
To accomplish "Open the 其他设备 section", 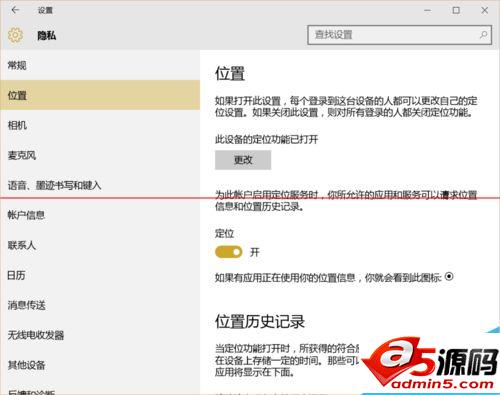I will click(100, 365).
